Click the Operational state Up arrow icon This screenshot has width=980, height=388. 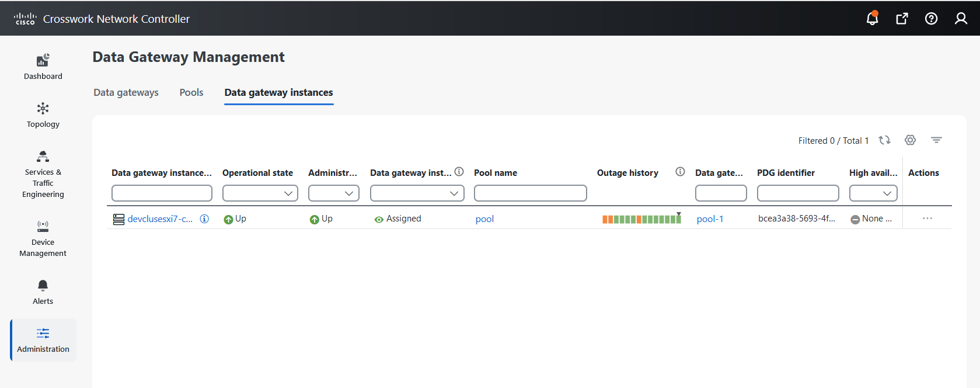tap(228, 220)
